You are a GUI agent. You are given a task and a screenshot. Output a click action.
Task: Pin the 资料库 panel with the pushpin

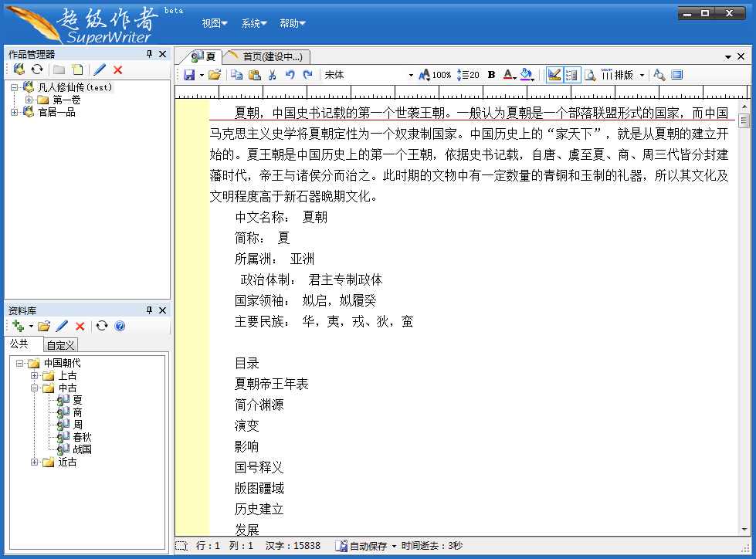149,310
